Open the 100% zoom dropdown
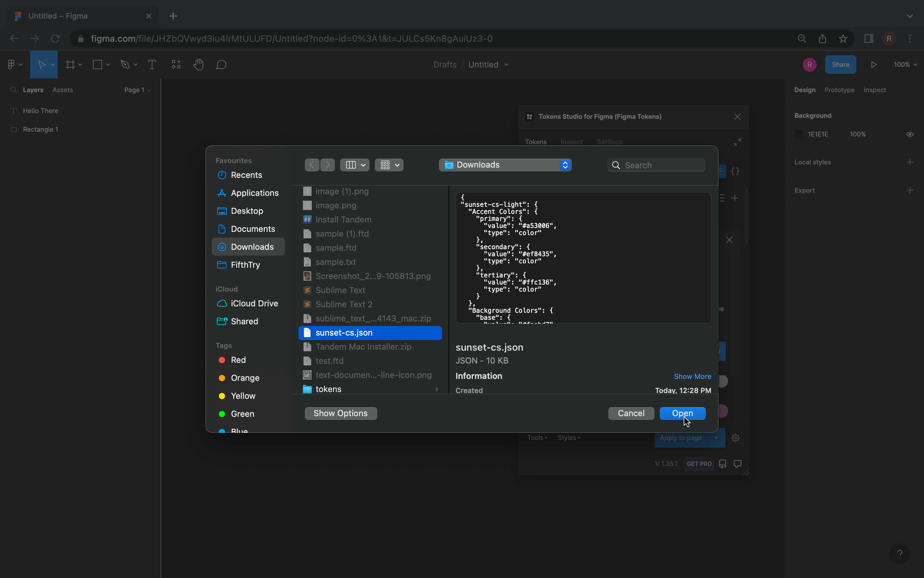Screen dimensions: 924x578 905,65
